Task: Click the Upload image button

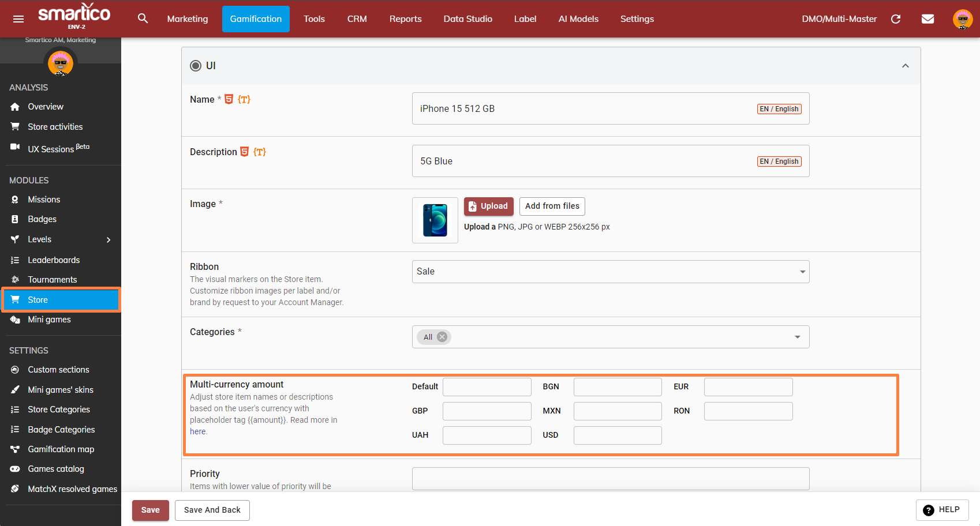Action: (488, 206)
